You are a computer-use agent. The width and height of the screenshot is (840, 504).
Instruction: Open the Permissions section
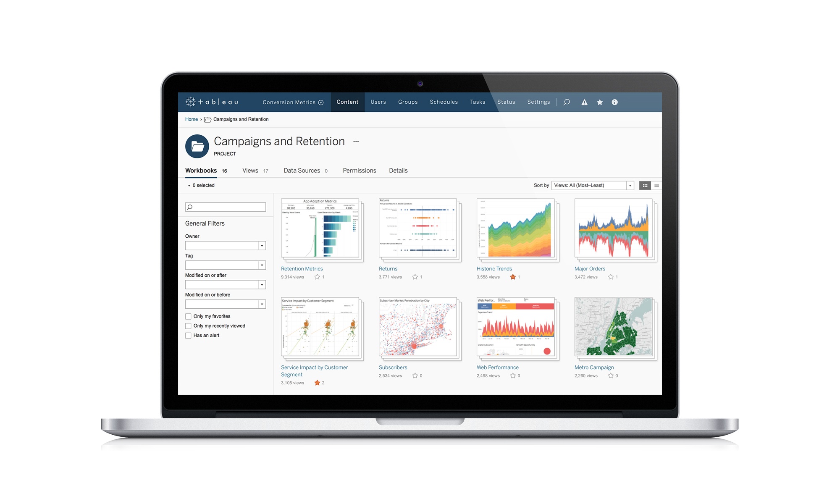[x=359, y=171]
